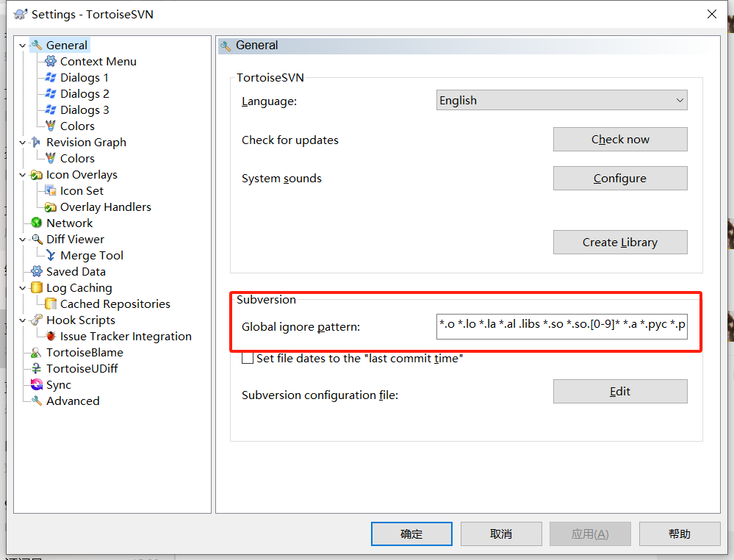Confirm with the 确定 button
734x560 pixels.
pos(411,534)
